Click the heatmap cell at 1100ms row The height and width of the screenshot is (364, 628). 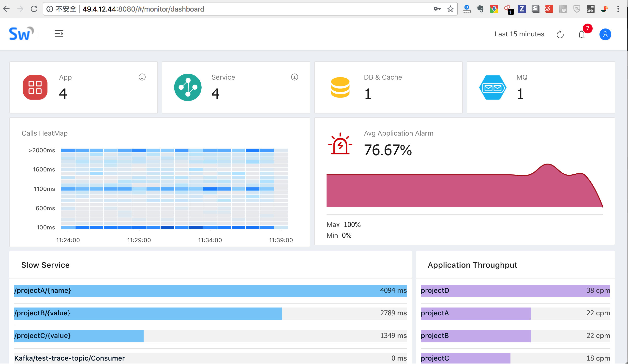[x=210, y=189]
